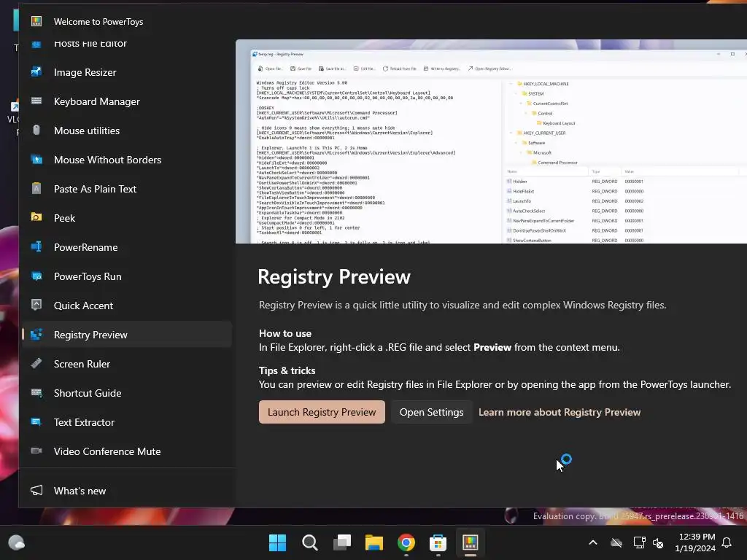Click the PowerRename icon
The width and height of the screenshot is (747, 560).
[x=36, y=246]
